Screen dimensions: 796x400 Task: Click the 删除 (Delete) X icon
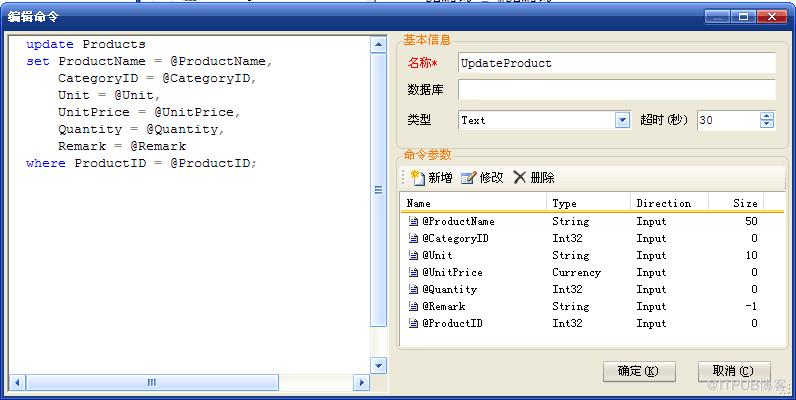(519, 177)
